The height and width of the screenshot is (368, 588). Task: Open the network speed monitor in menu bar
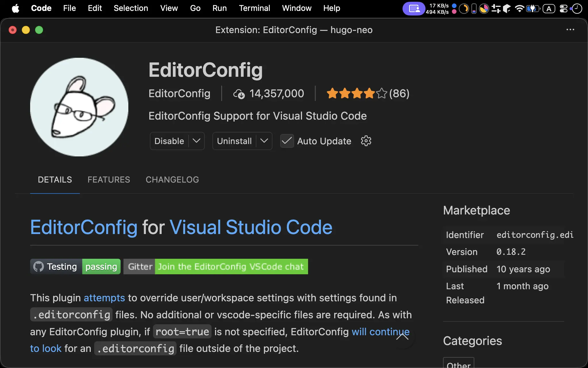(437, 9)
